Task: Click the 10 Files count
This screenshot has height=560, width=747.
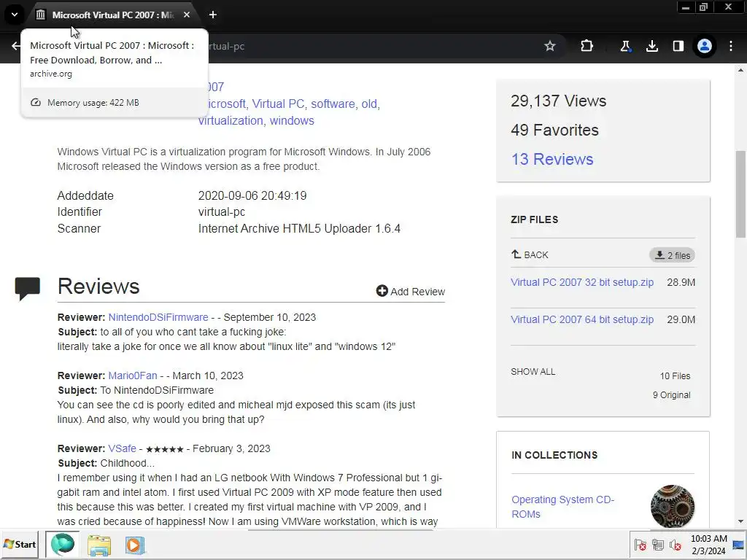Action: tap(675, 376)
